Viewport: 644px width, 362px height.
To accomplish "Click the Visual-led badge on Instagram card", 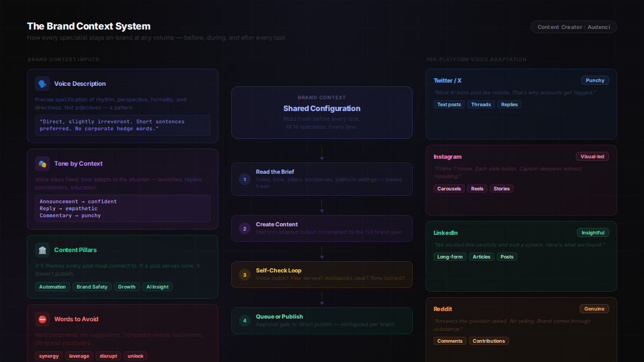I will [x=592, y=157].
